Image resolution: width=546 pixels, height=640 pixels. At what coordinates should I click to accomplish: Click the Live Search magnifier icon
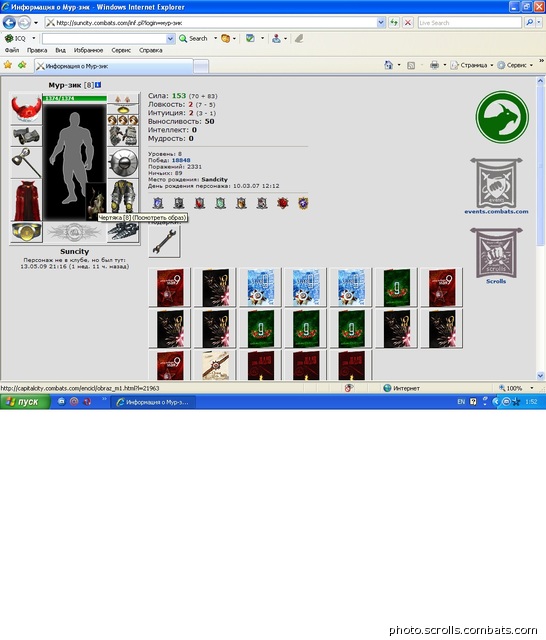pos(529,22)
